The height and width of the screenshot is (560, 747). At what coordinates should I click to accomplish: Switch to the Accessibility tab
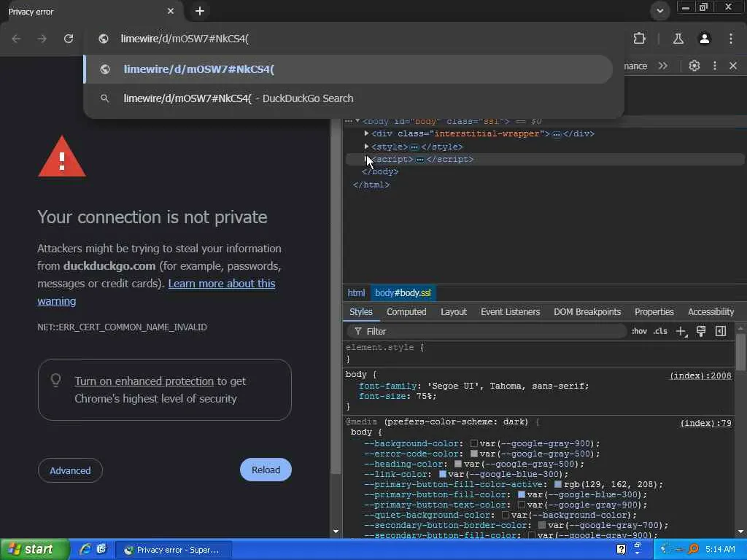(x=711, y=312)
